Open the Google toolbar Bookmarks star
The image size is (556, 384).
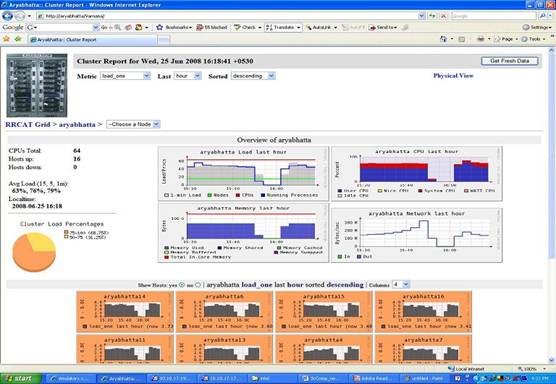tap(160, 27)
